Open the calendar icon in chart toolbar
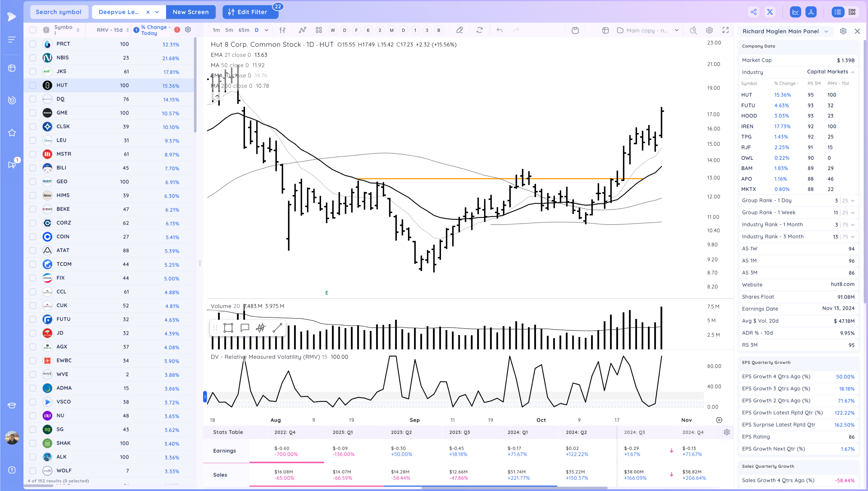The width and height of the screenshot is (868, 491). (575, 30)
